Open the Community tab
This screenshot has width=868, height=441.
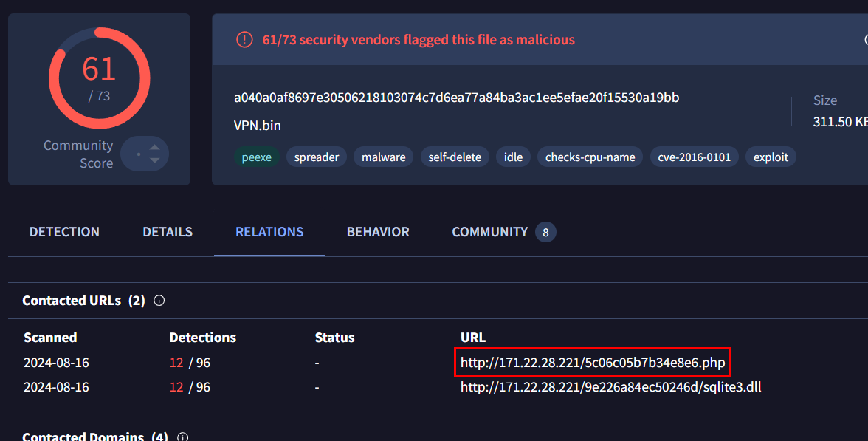pos(489,232)
